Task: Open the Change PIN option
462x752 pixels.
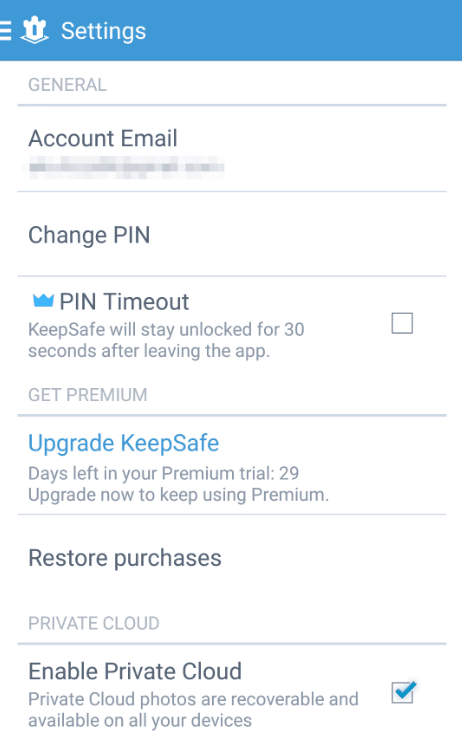Action: [x=232, y=235]
